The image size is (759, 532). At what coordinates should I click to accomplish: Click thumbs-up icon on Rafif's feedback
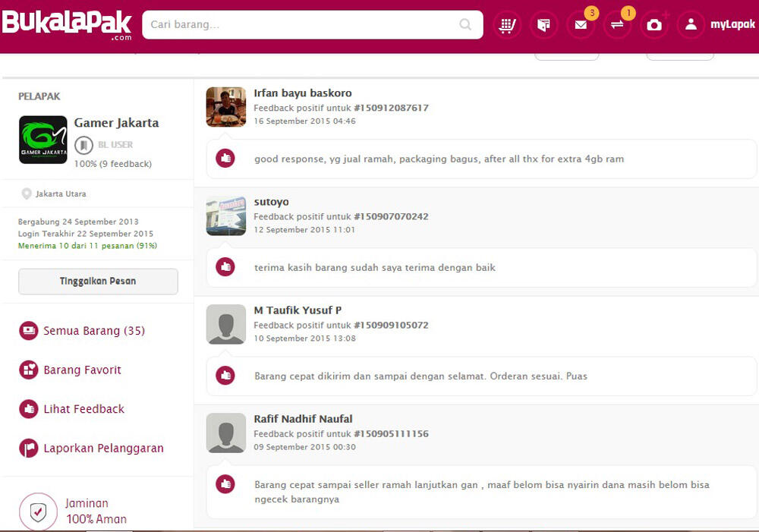click(x=225, y=484)
